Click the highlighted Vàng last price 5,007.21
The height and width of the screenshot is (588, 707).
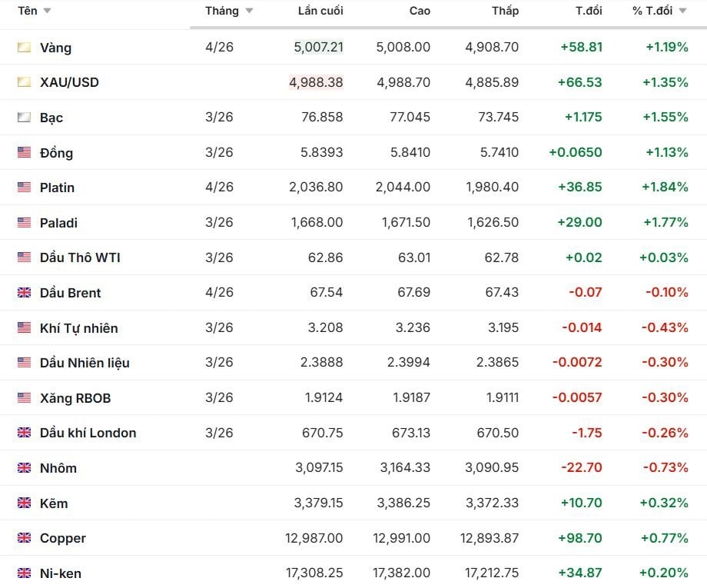pyautogui.click(x=318, y=48)
